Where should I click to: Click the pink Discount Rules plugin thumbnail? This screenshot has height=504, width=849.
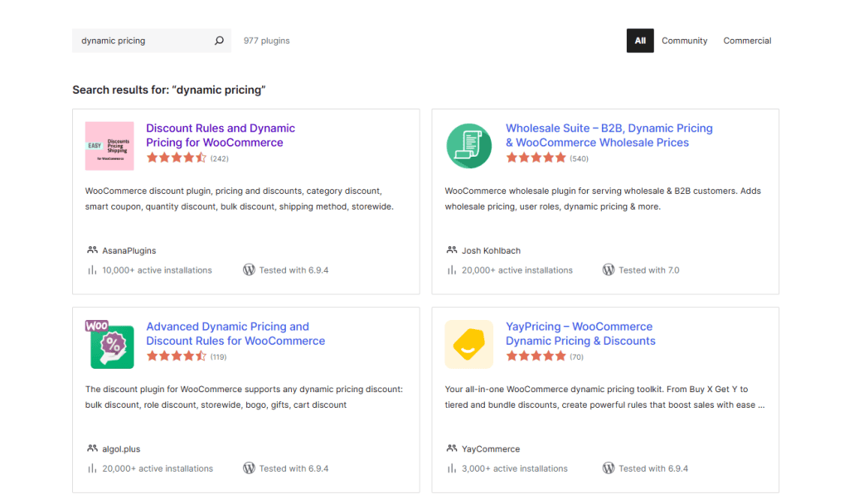(x=109, y=146)
